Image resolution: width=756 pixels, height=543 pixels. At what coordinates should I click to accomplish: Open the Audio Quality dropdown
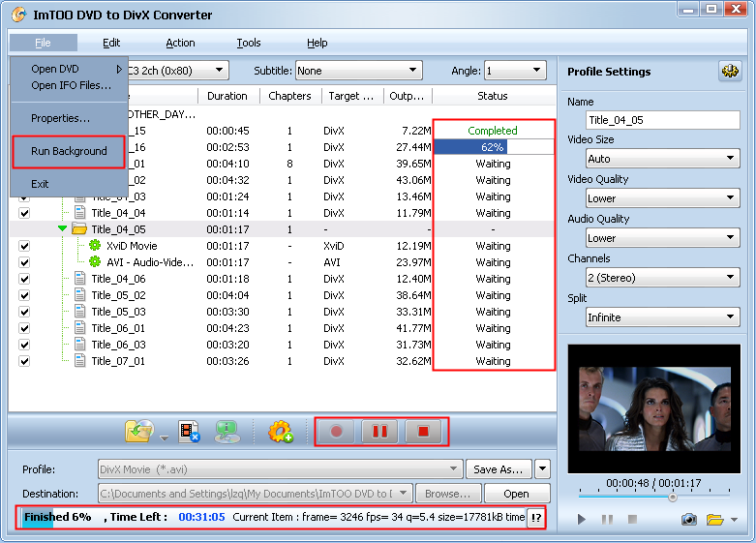[x=663, y=238]
